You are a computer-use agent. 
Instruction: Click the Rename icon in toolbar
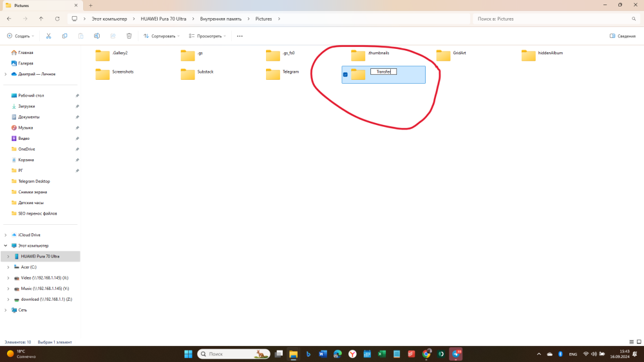[97, 36]
